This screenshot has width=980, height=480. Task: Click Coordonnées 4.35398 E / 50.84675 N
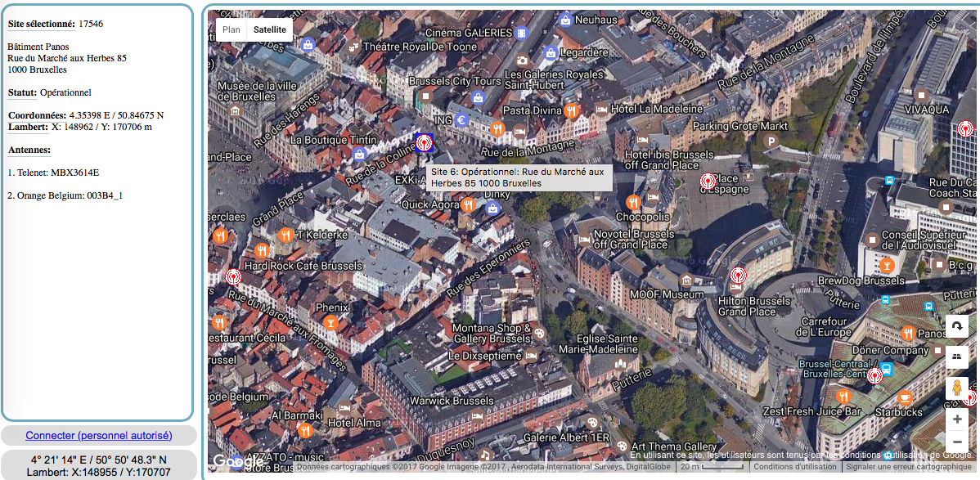(86, 115)
